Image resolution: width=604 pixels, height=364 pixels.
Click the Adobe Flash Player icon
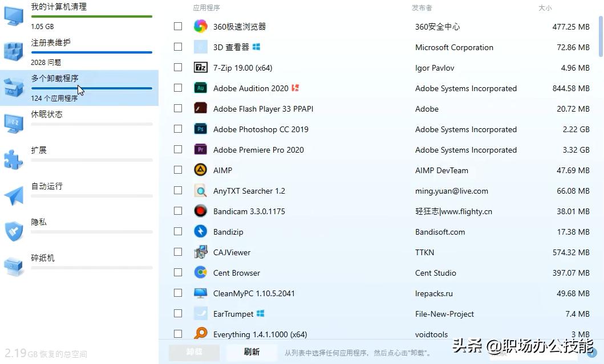tap(200, 108)
